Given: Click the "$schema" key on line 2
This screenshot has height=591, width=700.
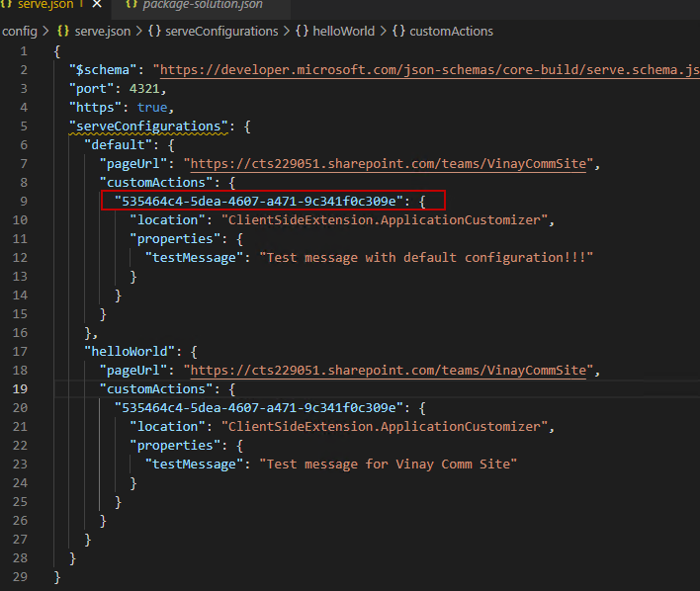Looking at the screenshot, I should 103,70.
